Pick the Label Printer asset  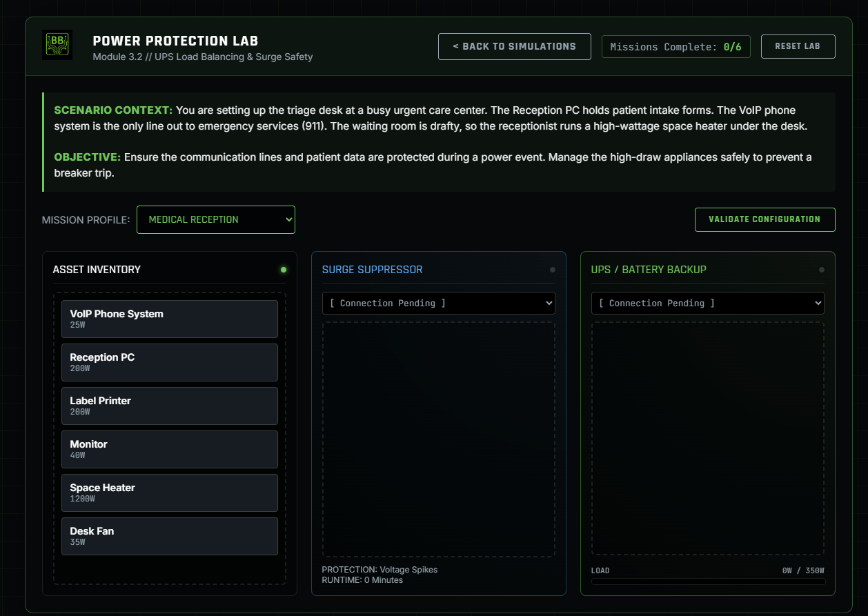click(x=169, y=406)
